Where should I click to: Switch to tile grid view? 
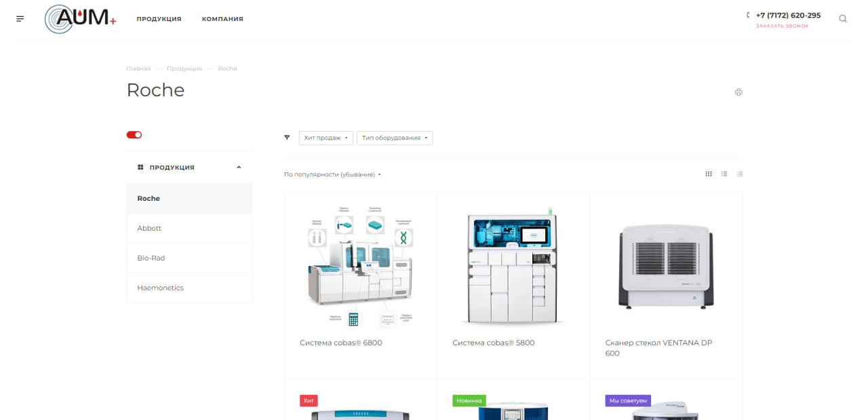click(x=709, y=174)
